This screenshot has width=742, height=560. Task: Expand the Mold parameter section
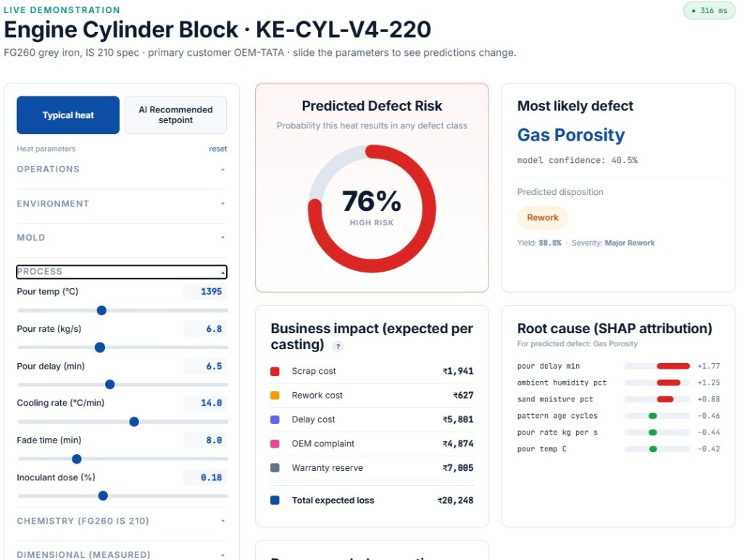point(122,238)
